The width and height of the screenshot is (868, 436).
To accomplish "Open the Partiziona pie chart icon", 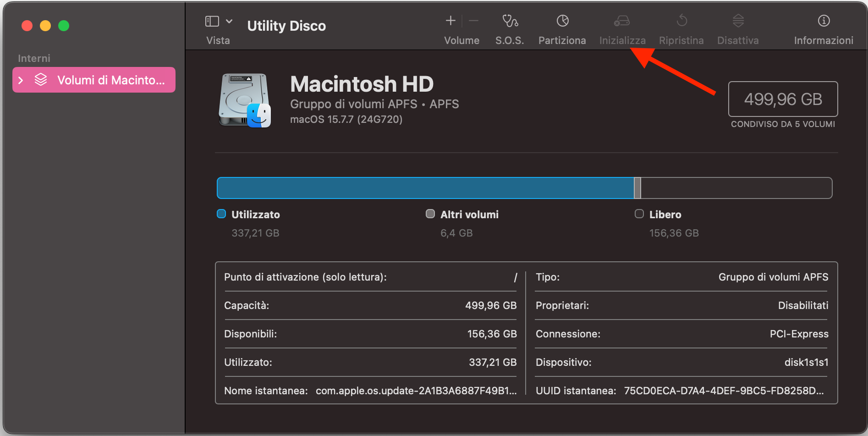I will tap(562, 21).
